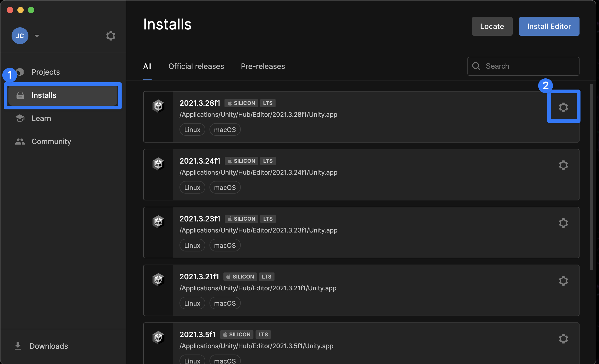The image size is (599, 364).
Task: Click settings icon for 2021.3.5f1
Action: point(563,338)
